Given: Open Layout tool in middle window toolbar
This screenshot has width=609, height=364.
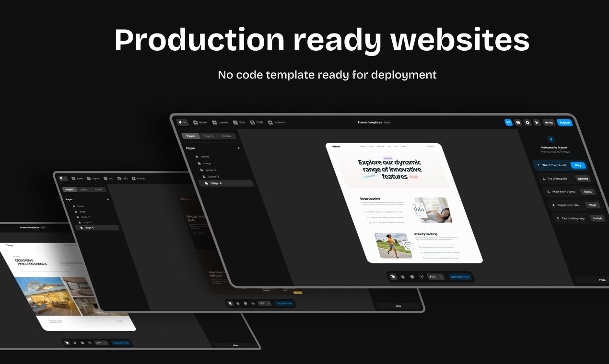Looking at the screenshot, I should (93, 178).
